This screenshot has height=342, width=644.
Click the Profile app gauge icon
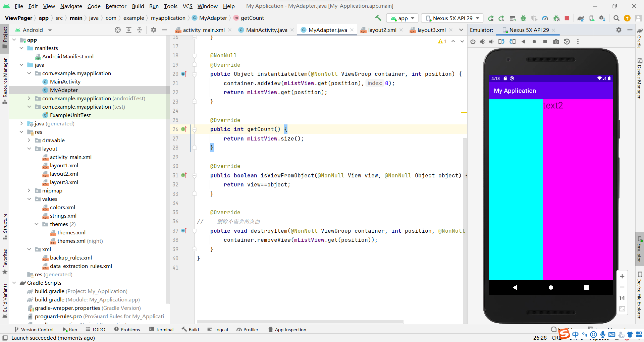click(x=545, y=18)
